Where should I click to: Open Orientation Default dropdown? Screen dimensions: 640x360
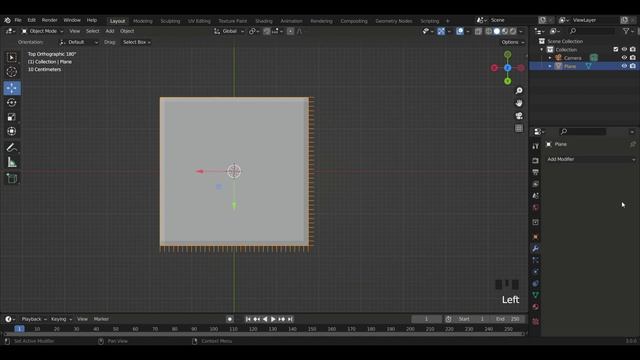pyautogui.click(x=79, y=42)
